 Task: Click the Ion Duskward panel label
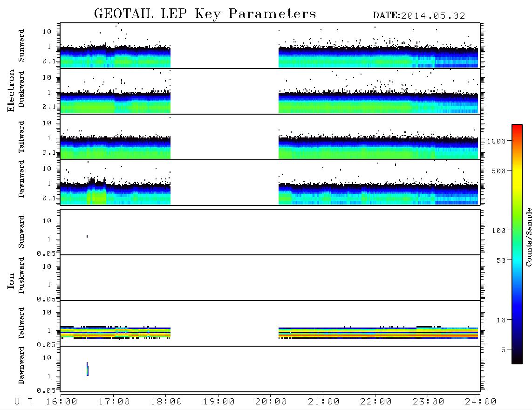click(21, 275)
